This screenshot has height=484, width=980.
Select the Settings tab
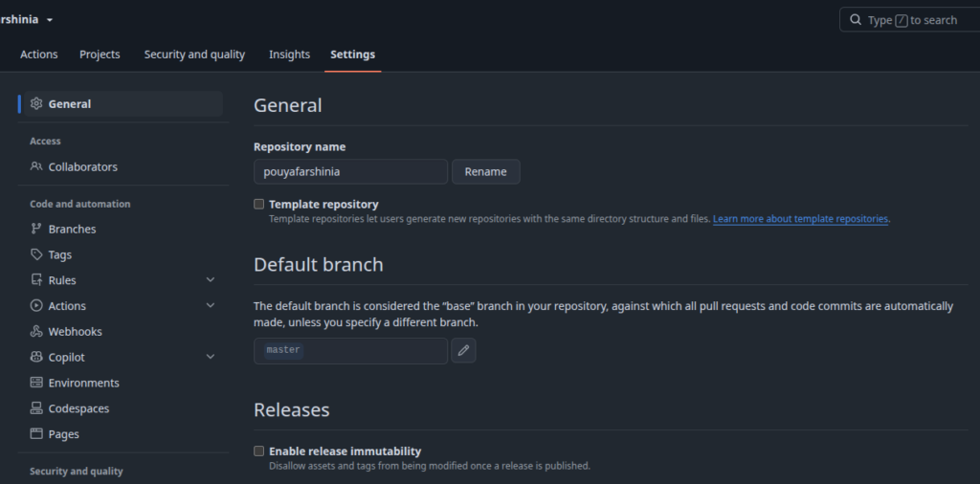click(352, 55)
